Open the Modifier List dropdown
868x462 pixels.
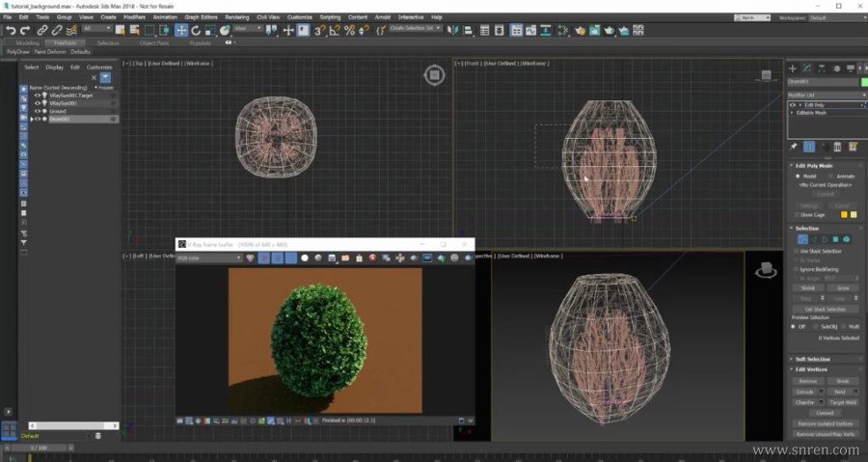click(x=826, y=95)
